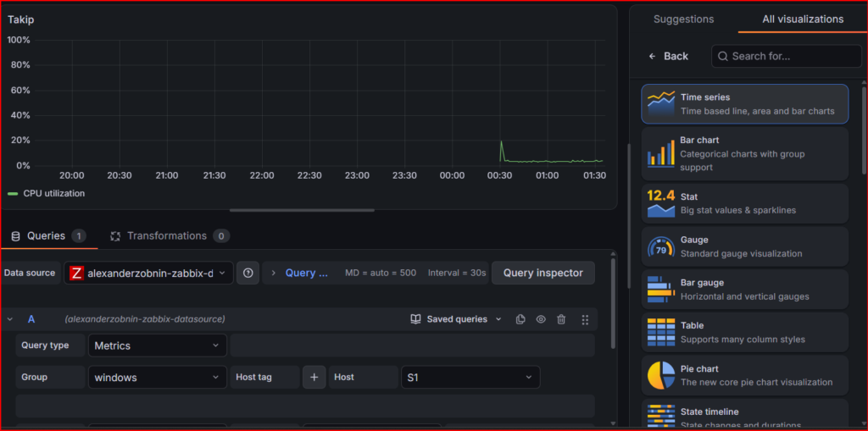Select the Pie chart visualization
This screenshot has width=868, height=431.
(x=744, y=375)
